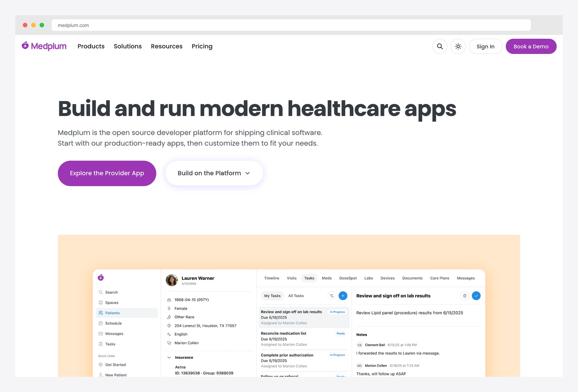The height and width of the screenshot is (392, 578).
Task: Click the stethoscope icon next to Marion Collen
Action: (x=169, y=343)
